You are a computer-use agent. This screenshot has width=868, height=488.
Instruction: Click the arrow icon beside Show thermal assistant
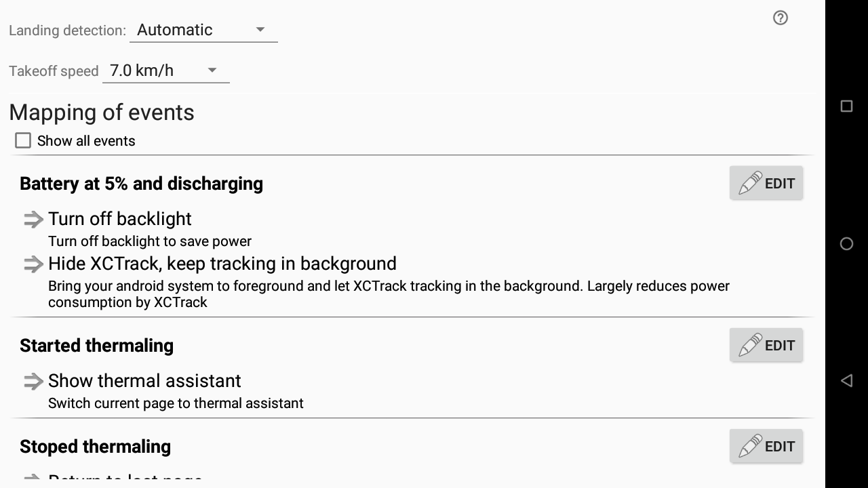[33, 381]
